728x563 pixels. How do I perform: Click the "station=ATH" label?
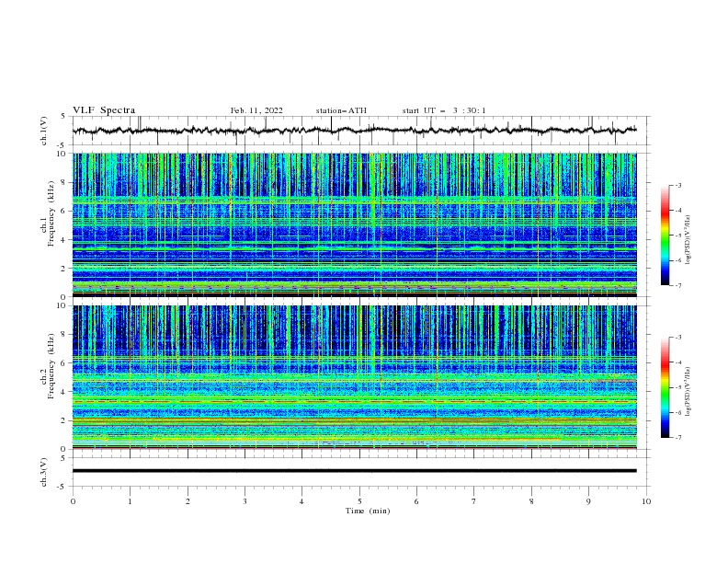point(341,110)
